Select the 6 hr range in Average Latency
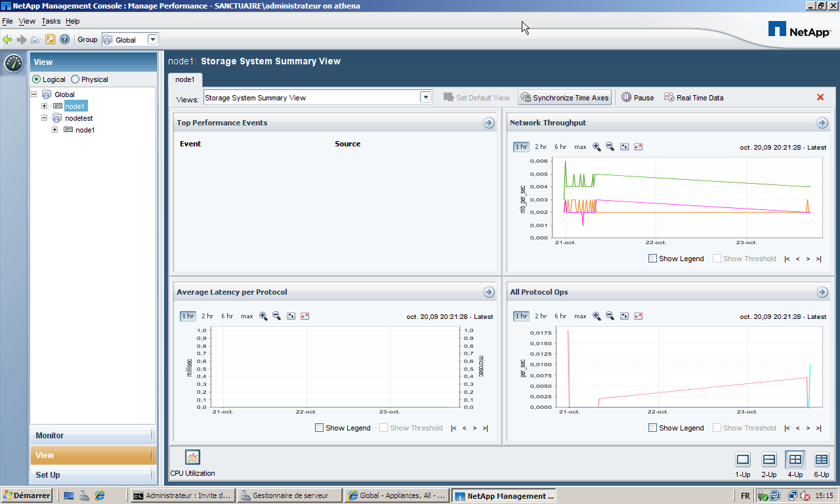 click(x=227, y=316)
